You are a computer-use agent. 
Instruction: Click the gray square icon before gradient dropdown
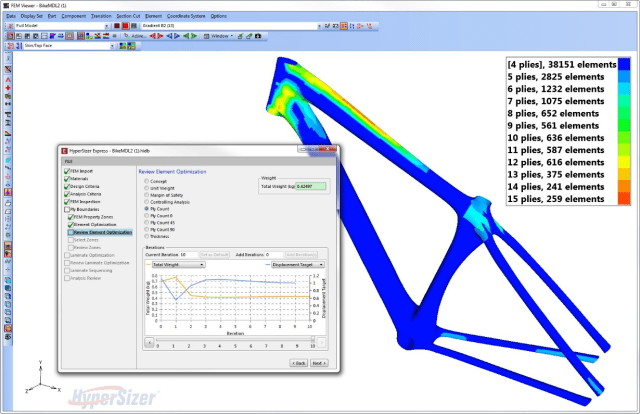[x=134, y=26]
